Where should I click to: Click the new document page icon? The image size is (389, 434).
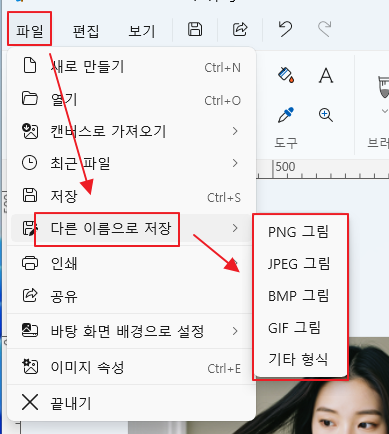[30, 65]
